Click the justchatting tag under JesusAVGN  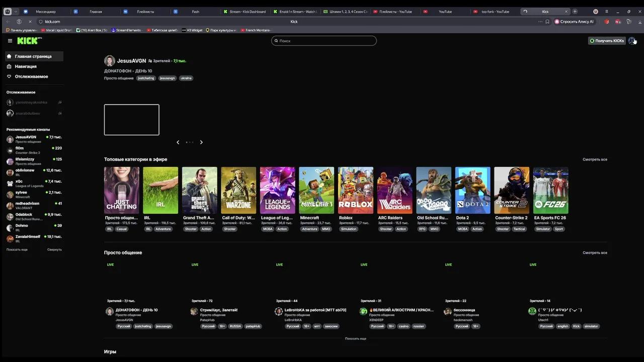(x=146, y=78)
